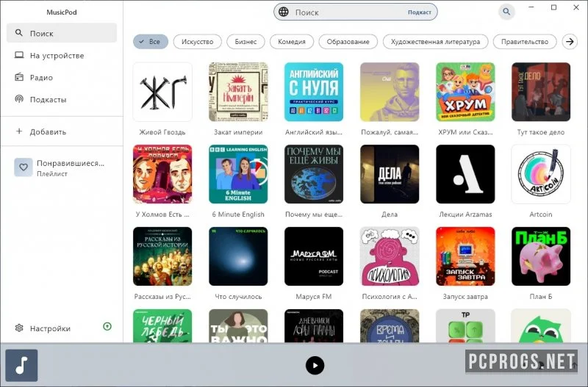
Task: Toggle the Все filter chip
Action: 151,42
